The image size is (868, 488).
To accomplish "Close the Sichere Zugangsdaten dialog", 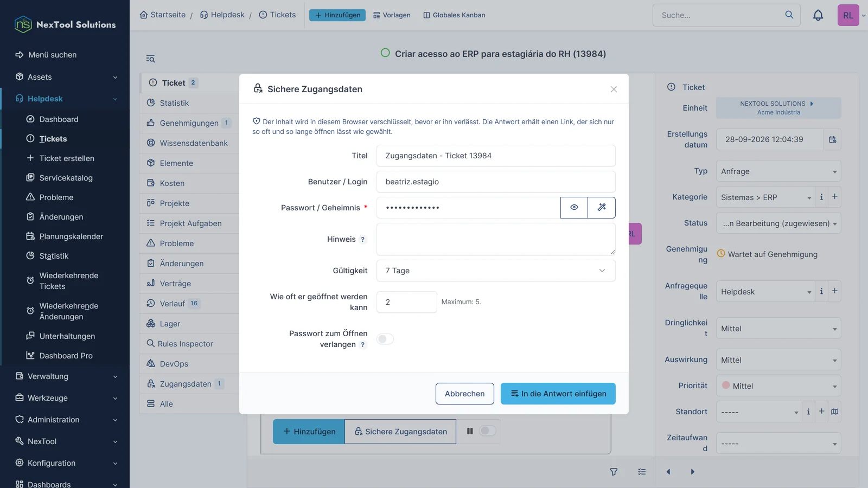I will pos(614,89).
